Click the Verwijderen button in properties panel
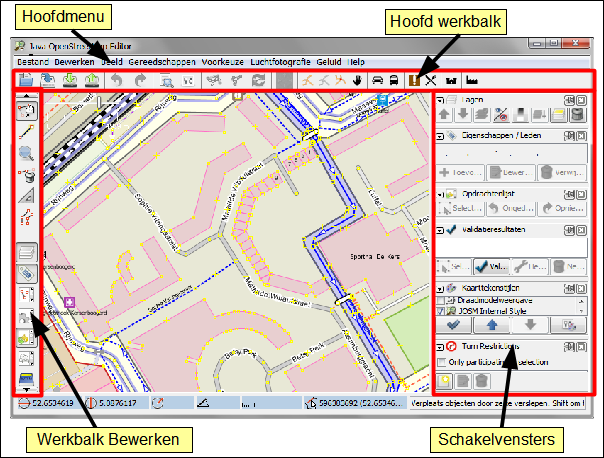This screenshot has width=604, height=458. click(562, 172)
